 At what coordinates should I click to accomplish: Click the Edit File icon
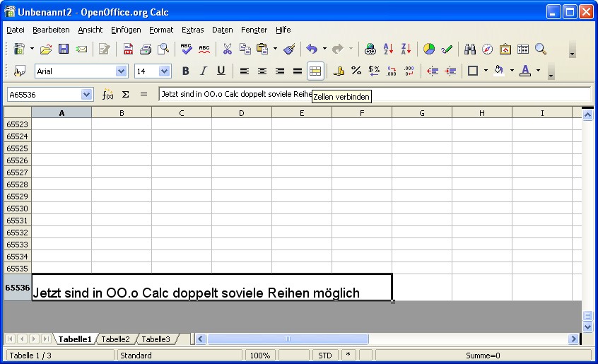104,49
